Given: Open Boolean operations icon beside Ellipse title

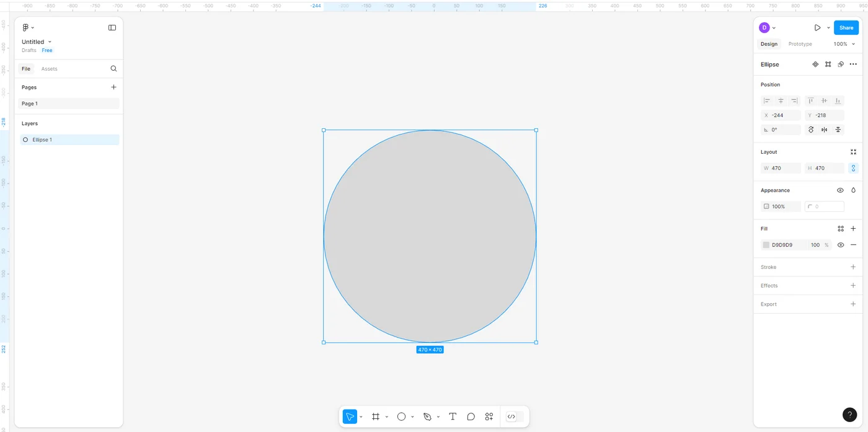Looking at the screenshot, I should click(x=841, y=64).
